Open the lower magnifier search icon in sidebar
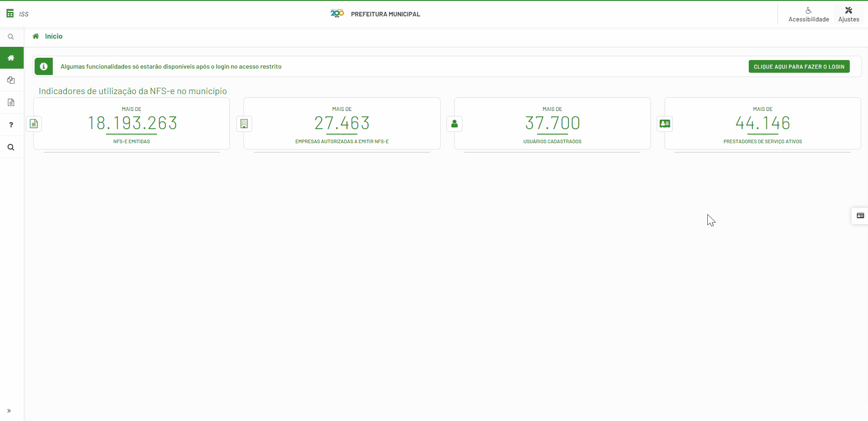 pyautogui.click(x=11, y=147)
